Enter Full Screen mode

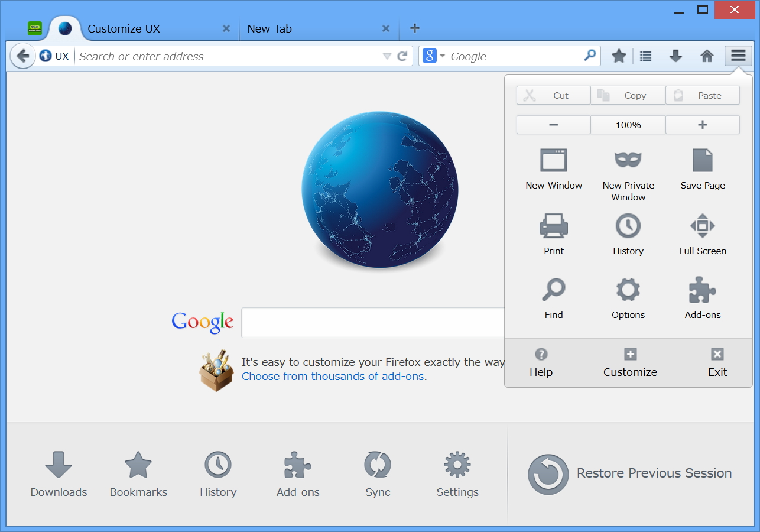[703, 234]
